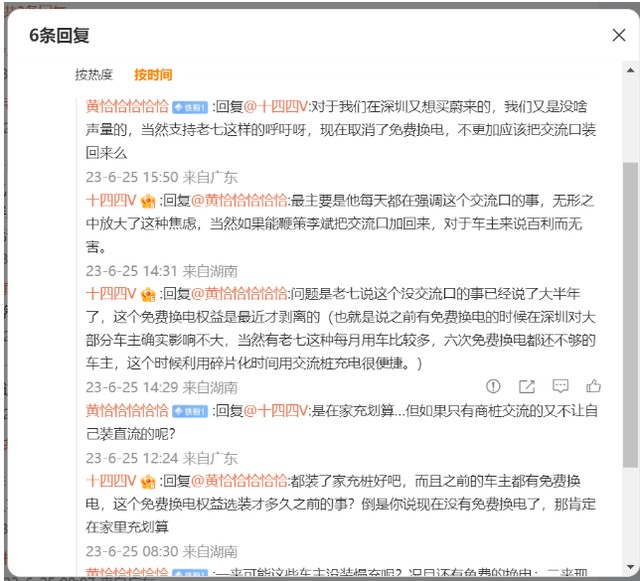The height and width of the screenshot is (581, 640).
Task: Open 十四四V profile on the 14:31 reply
Action: 110,200
